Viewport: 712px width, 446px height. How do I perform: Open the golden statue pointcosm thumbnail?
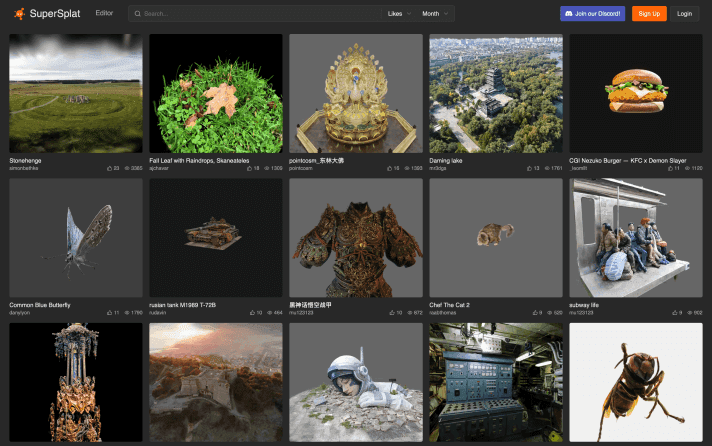pos(356,93)
